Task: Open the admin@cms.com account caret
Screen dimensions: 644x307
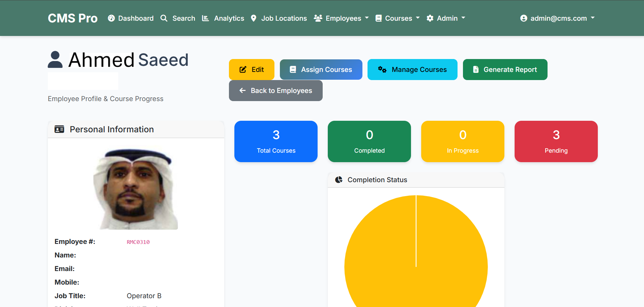Action: tap(593, 18)
